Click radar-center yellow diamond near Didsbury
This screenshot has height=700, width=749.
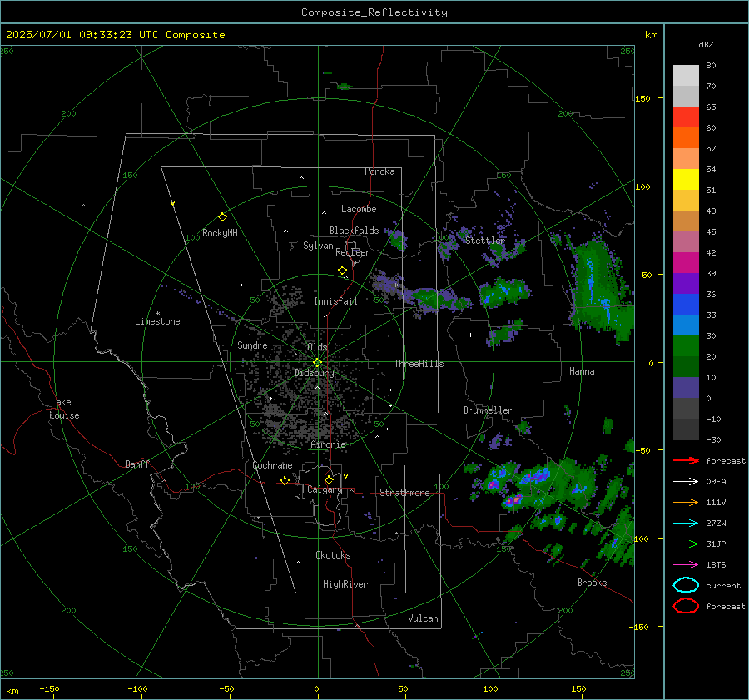317,362
